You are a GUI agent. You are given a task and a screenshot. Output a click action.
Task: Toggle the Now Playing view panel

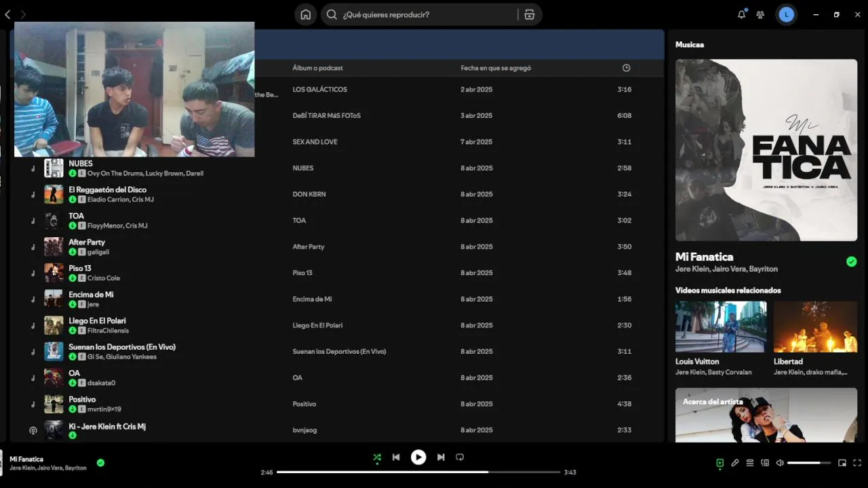[719, 463]
